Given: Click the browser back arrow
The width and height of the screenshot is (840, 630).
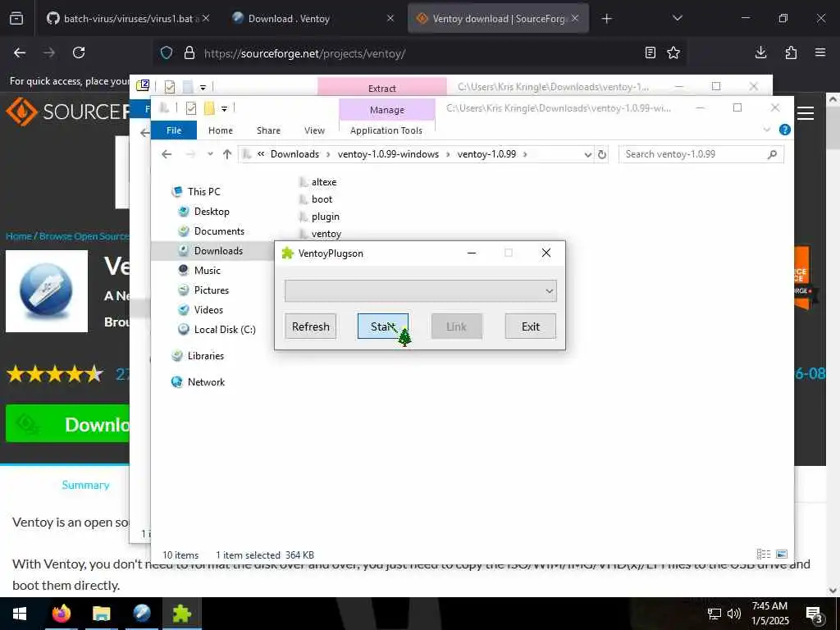Looking at the screenshot, I should coord(20,52).
